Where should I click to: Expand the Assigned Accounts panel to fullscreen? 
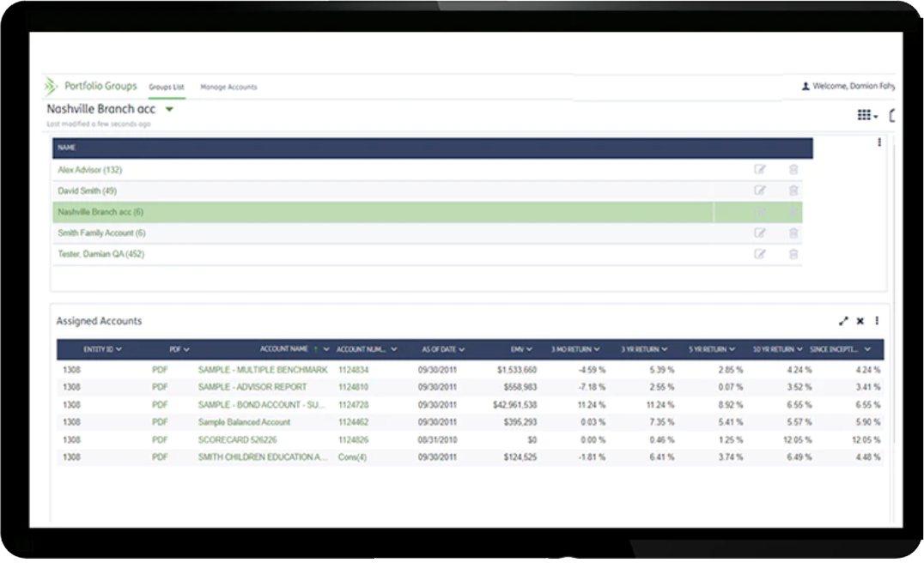pyautogui.click(x=842, y=321)
